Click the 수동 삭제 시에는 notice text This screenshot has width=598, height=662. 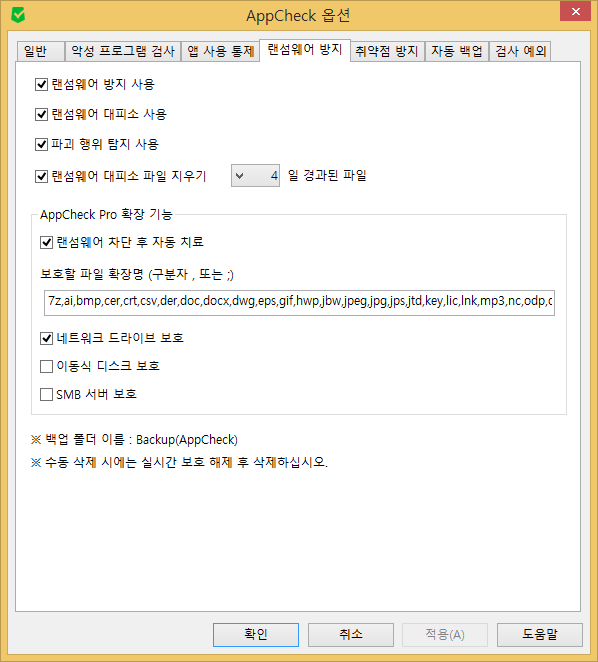[179, 462]
